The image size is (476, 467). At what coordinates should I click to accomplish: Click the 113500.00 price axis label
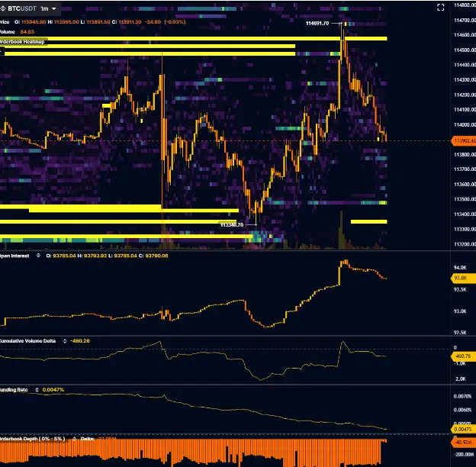[x=465, y=199]
